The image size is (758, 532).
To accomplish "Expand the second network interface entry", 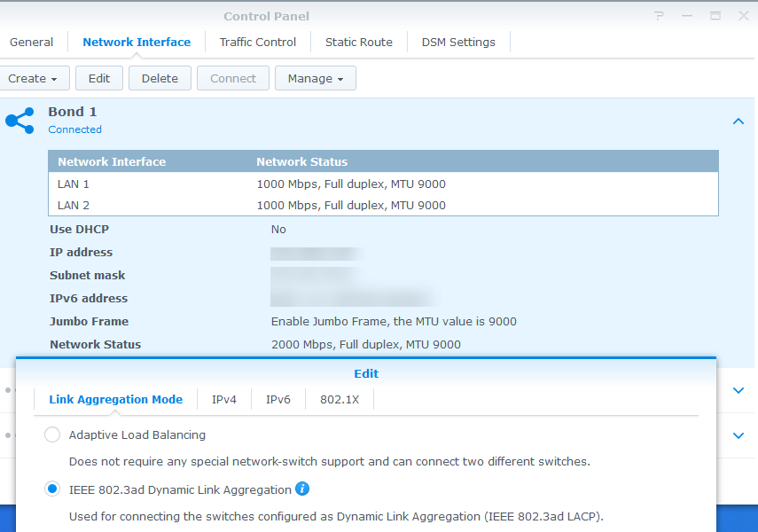I will [738, 389].
